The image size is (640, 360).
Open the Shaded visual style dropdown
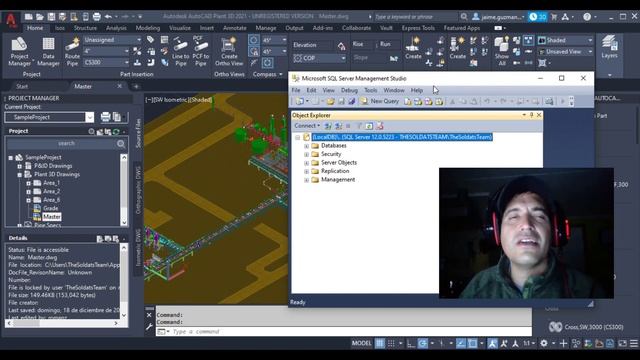point(565,40)
